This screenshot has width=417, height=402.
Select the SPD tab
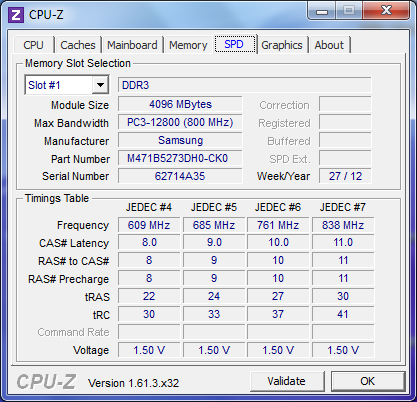click(235, 44)
